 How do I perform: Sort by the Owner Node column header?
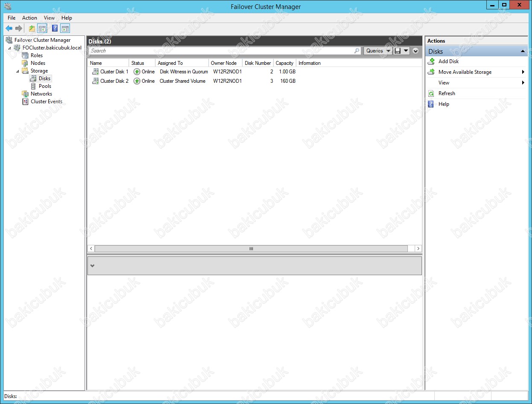(226, 63)
